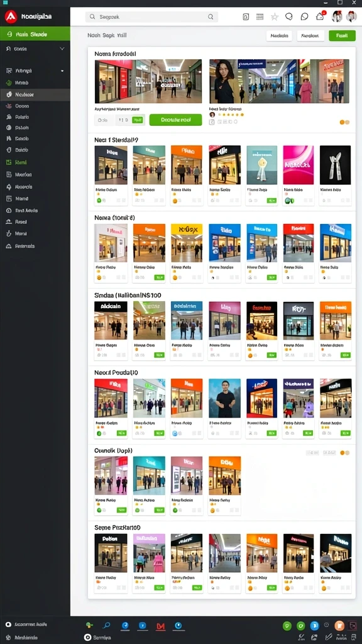Screen dimensions: 362x644
Task: Toggle the orange dots switch in fifth section header
Action: pyautogui.click(x=345, y=453)
